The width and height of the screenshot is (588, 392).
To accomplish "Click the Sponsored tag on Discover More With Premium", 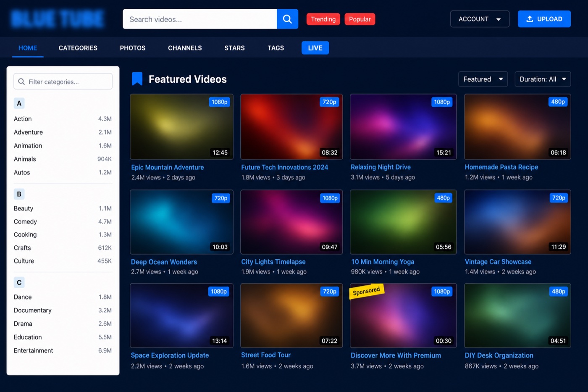I will [366, 291].
